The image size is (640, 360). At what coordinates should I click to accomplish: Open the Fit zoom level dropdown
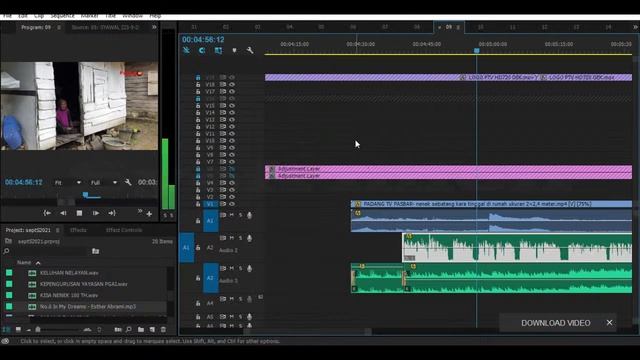pos(68,182)
